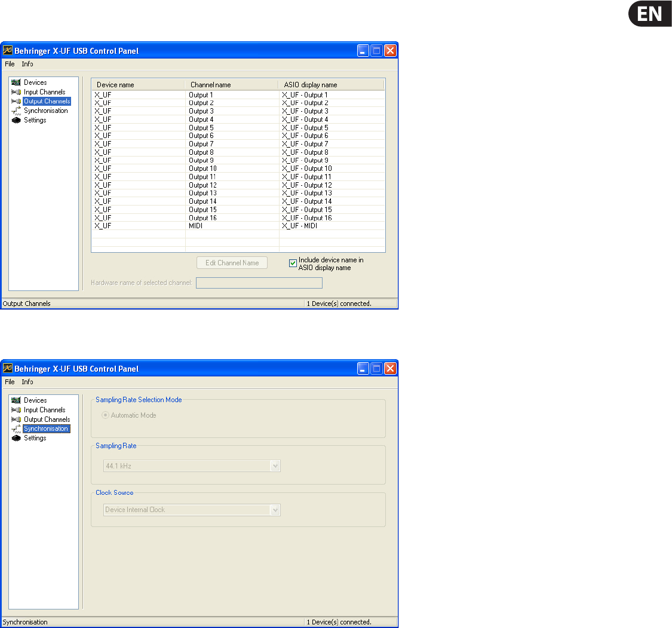The height and width of the screenshot is (628, 672).
Task: Open the Sampling Rate 44.1 kHz dropdown
Action: pos(192,466)
